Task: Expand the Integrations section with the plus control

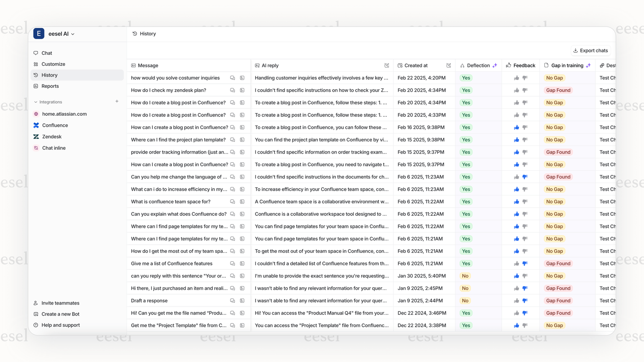Action: coord(117,102)
